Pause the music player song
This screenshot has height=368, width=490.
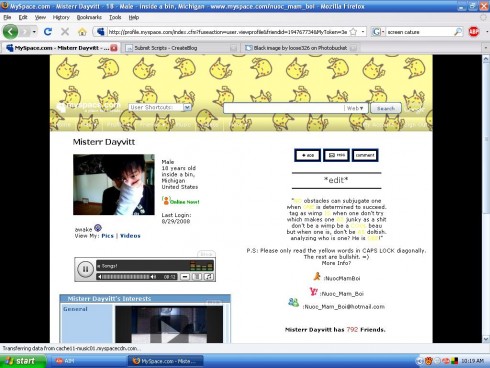tap(85, 269)
